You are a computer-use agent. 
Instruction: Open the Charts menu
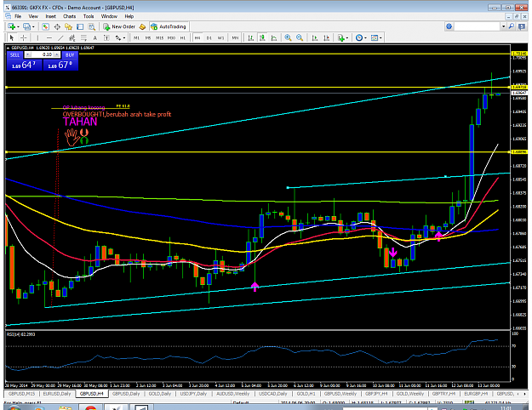coord(69,16)
